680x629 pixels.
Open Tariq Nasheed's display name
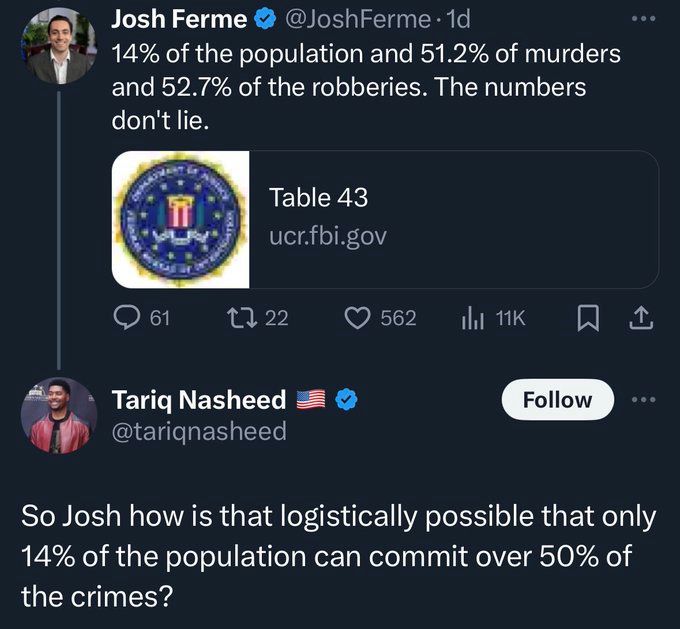[x=198, y=401]
